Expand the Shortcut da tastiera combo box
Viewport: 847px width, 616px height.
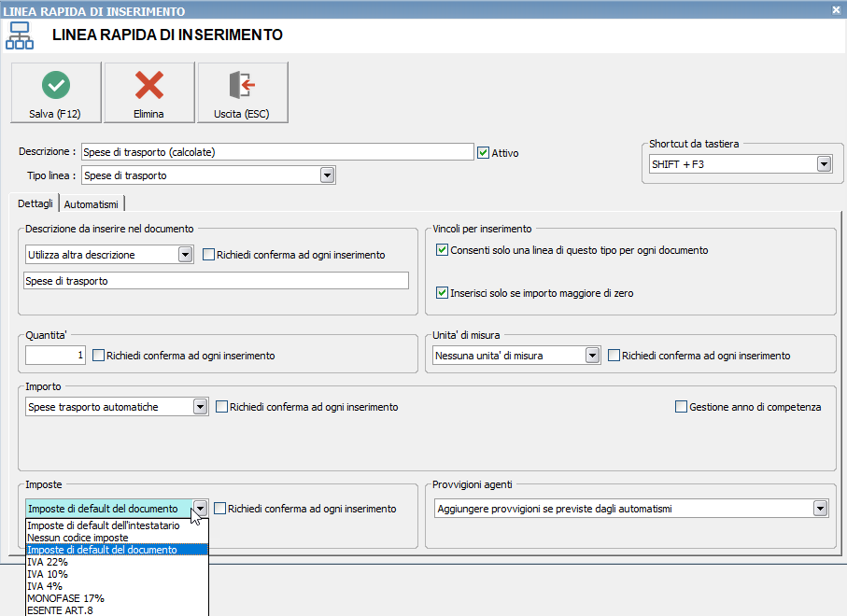tap(824, 164)
